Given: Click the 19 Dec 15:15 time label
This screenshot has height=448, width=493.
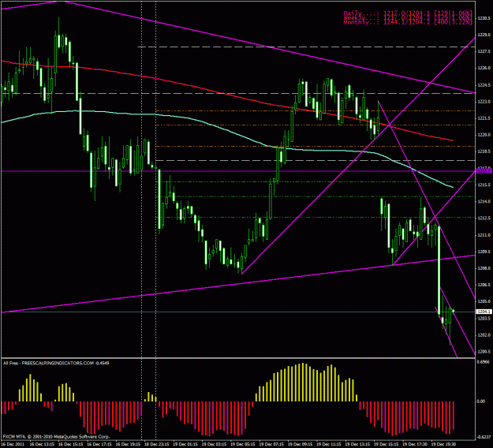Looking at the screenshot, I should pyautogui.click(x=386, y=444).
